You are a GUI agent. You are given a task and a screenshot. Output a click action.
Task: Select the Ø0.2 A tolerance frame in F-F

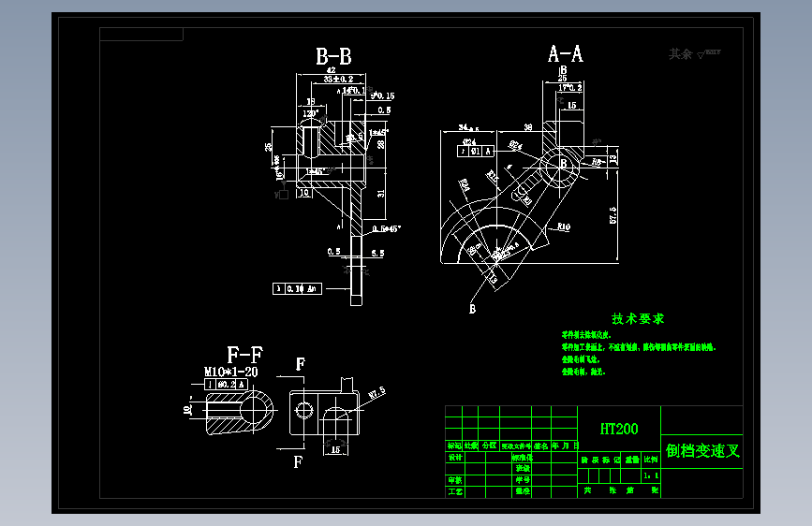click(x=227, y=385)
